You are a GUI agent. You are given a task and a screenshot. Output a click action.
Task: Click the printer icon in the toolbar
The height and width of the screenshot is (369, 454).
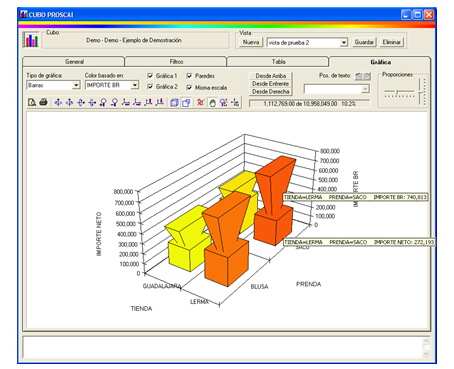coord(43,102)
